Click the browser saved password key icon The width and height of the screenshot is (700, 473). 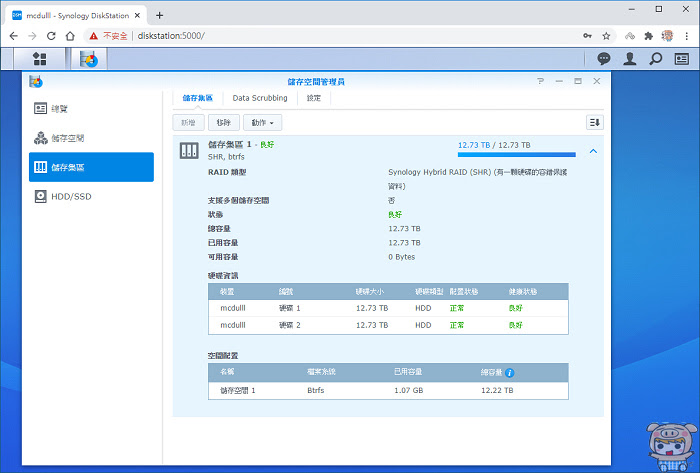pyautogui.click(x=587, y=36)
